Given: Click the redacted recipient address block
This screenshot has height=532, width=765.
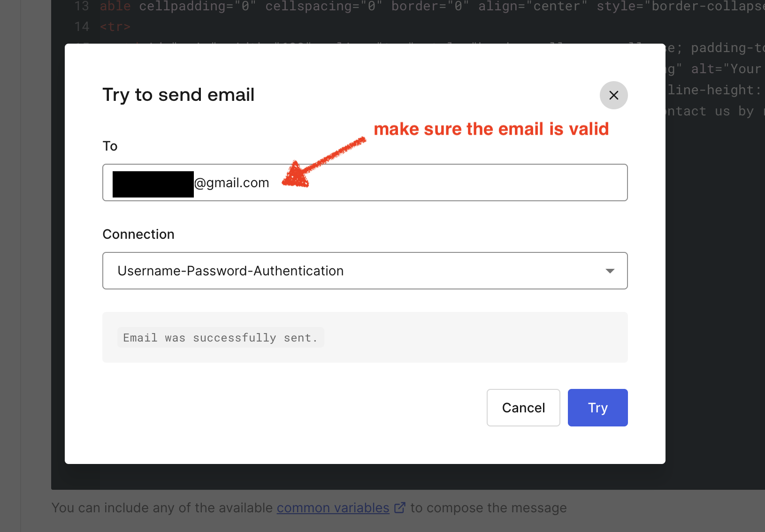Looking at the screenshot, I should [x=153, y=184].
